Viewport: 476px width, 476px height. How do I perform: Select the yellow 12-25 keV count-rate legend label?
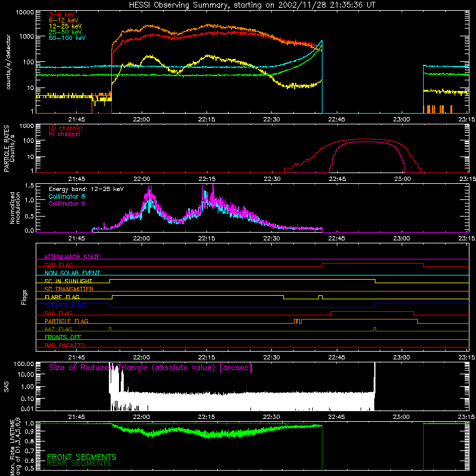tap(65, 26)
